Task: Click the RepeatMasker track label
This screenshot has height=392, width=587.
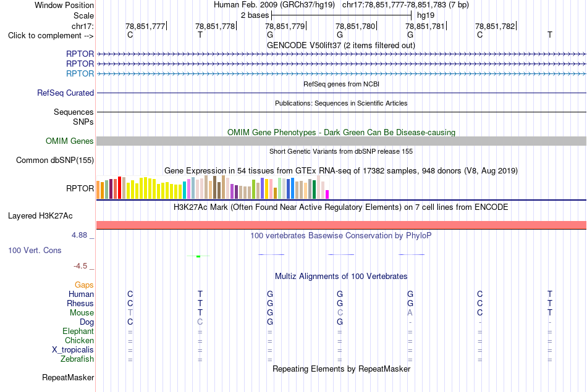Action: pos(68,378)
